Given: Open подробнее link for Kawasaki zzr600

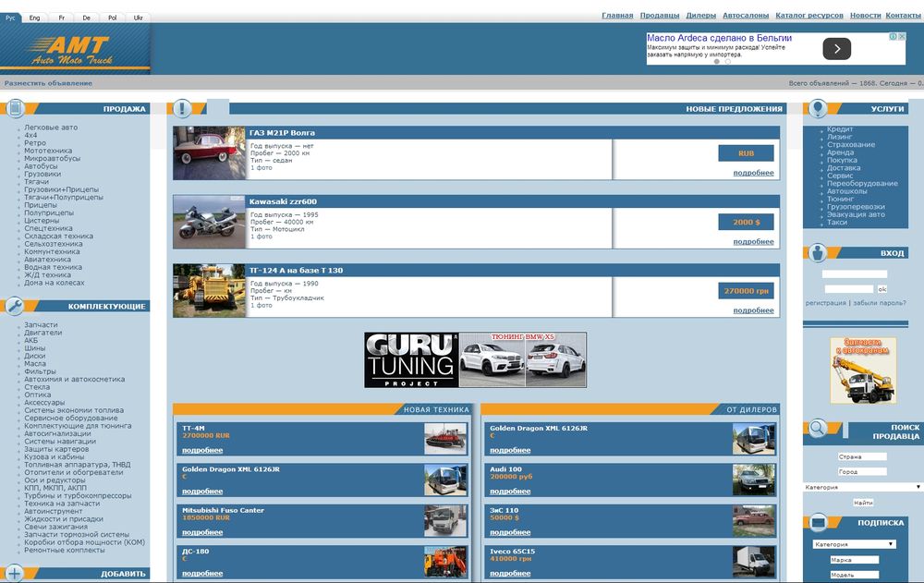Looking at the screenshot, I should tap(754, 242).
